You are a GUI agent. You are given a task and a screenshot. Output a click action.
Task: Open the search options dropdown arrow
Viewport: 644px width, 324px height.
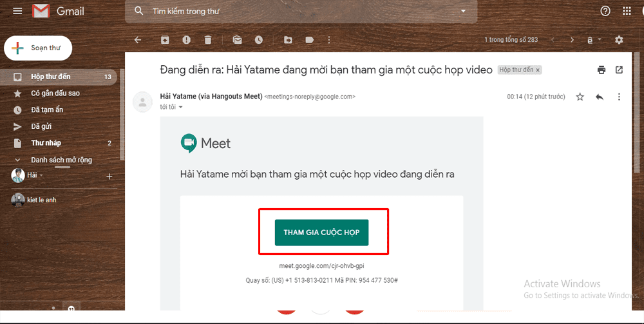tap(464, 11)
